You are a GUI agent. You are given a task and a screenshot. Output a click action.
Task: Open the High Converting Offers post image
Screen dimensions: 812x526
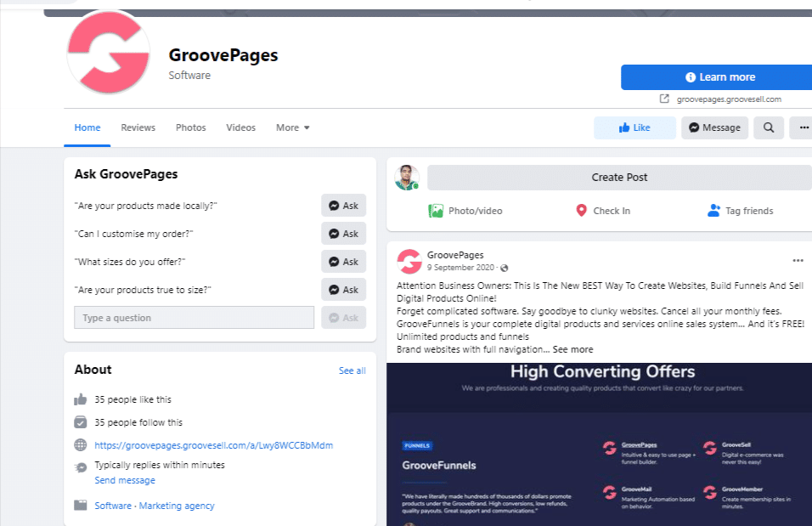pos(599,444)
